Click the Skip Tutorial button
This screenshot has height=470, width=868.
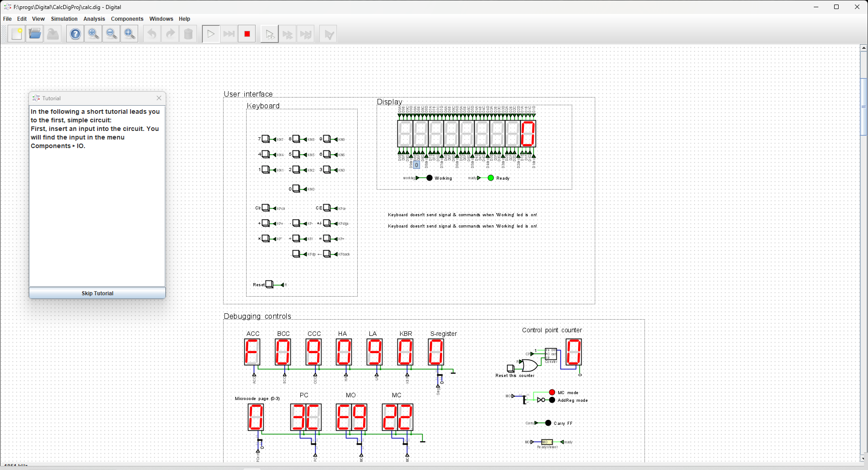coord(97,293)
